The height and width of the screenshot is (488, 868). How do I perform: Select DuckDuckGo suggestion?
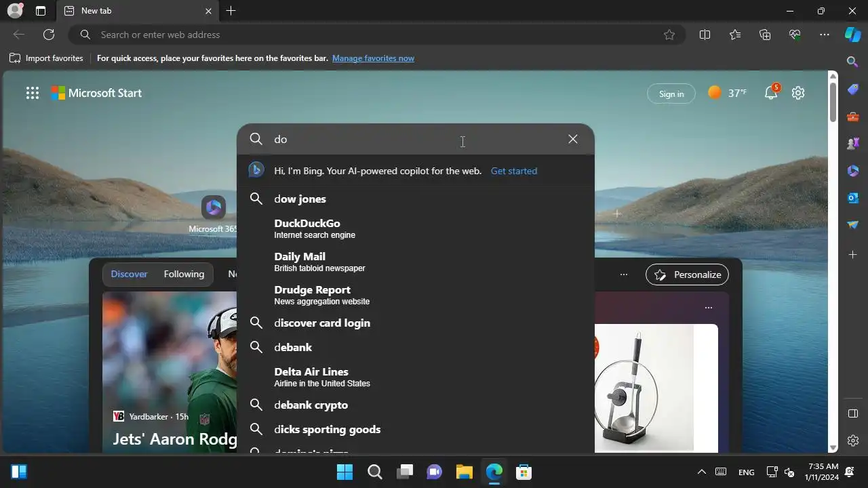pyautogui.click(x=415, y=228)
